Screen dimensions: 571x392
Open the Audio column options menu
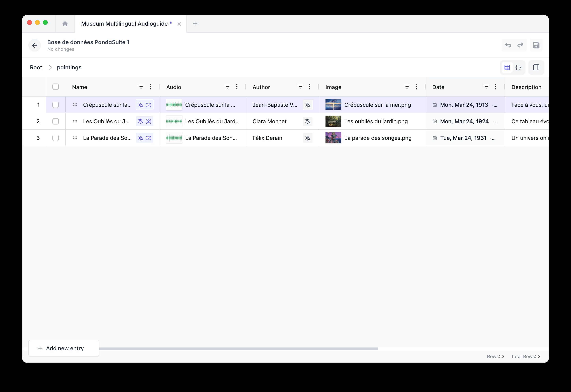coord(237,87)
